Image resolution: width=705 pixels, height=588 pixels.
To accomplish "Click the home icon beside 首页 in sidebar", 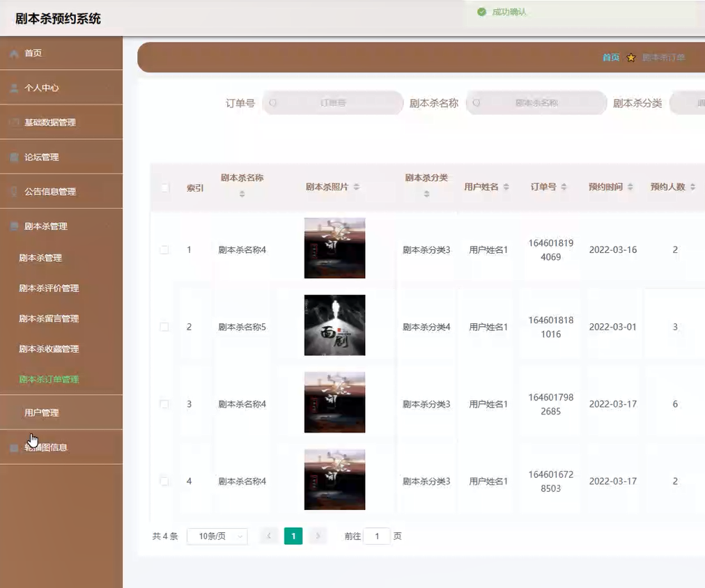I will point(14,54).
